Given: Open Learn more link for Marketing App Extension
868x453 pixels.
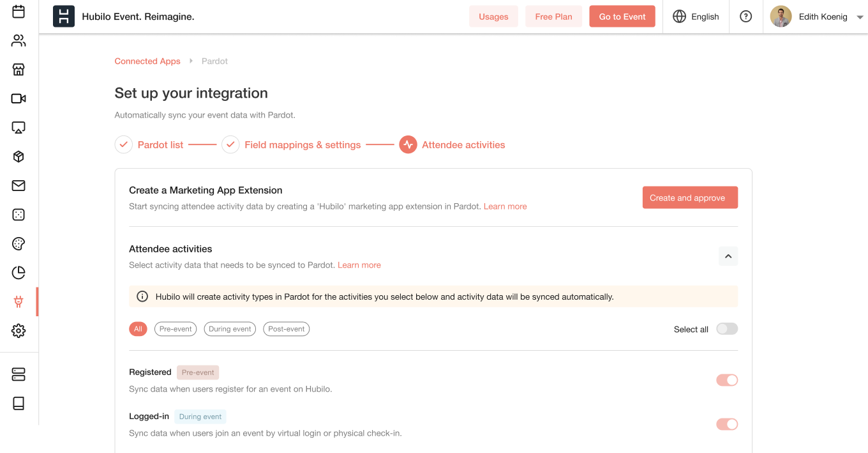Looking at the screenshot, I should click(x=505, y=206).
